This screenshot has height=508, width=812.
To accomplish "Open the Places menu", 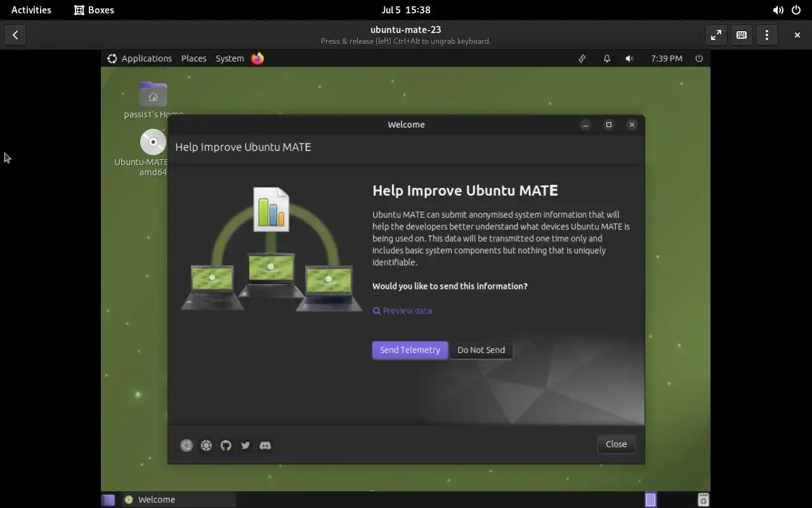I will (x=193, y=58).
